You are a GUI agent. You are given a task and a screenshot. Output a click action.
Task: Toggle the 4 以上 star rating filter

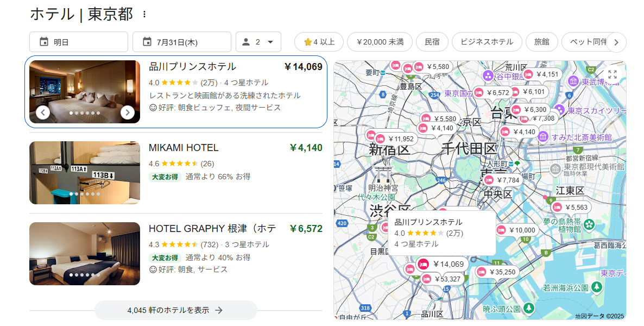click(x=319, y=42)
